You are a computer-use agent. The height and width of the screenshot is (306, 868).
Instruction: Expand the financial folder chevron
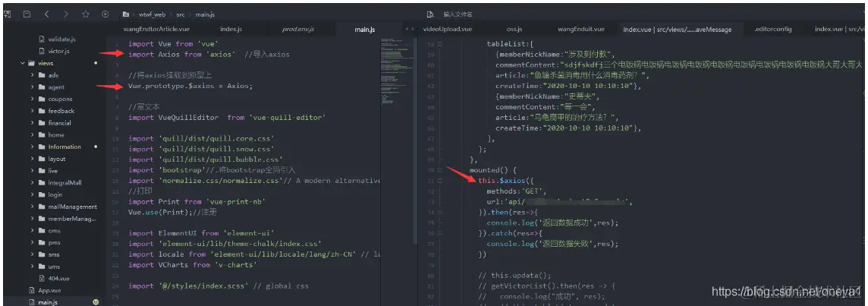click(33, 123)
